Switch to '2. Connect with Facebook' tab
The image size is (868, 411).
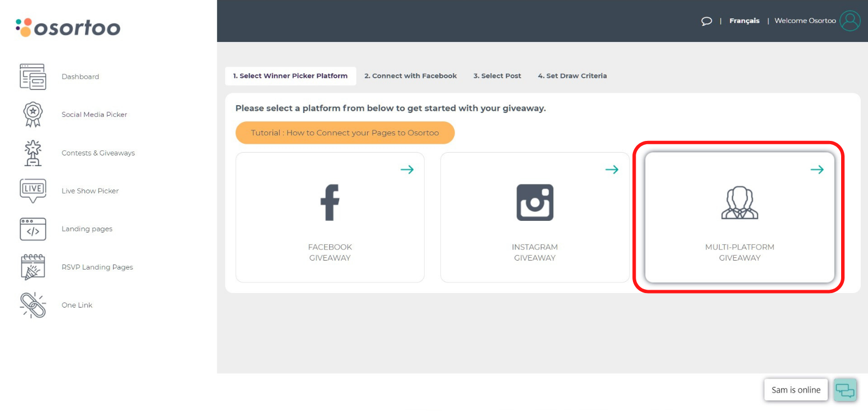pyautogui.click(x=411, y=76)
